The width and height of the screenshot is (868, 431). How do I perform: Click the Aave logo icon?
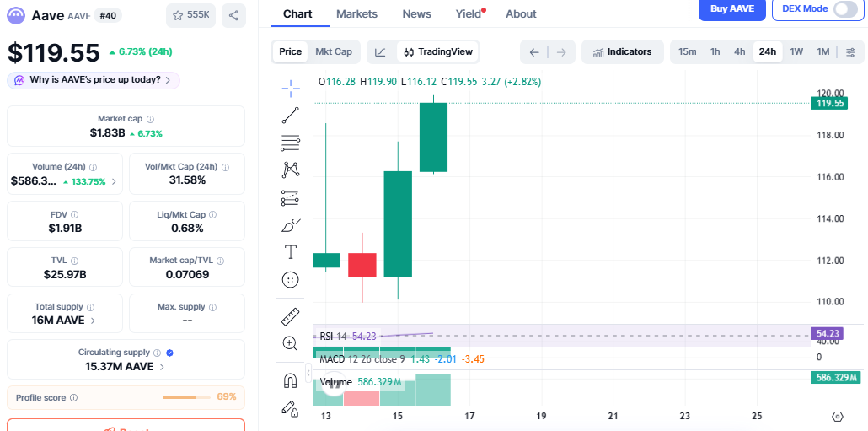coord(17,15)
